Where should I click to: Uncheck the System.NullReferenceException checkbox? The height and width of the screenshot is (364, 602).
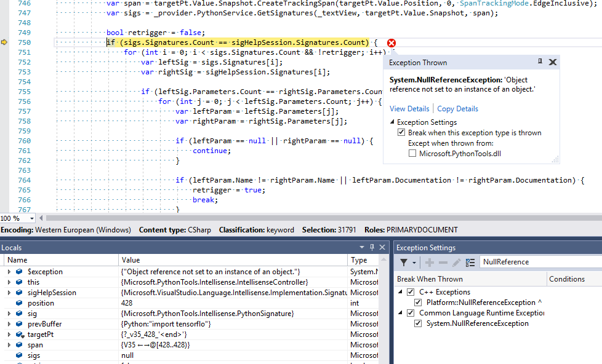[x=418, y=323]
